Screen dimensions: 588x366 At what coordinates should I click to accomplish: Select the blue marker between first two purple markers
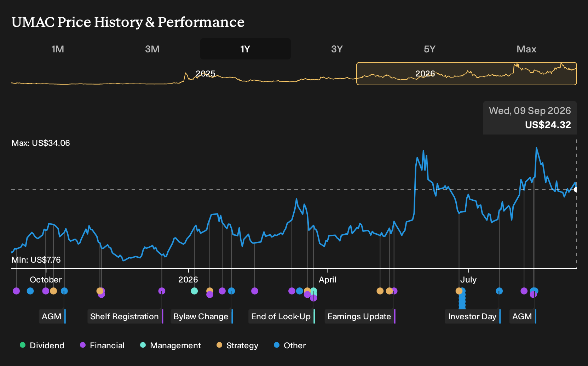(x=30, y=291)
